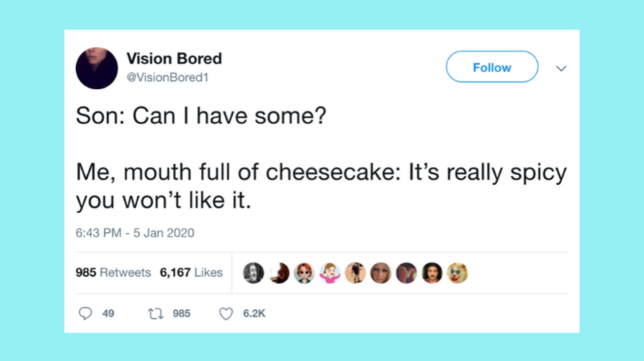Expand the tweet options chevron
The image size is (644, 361).
[561, 68]
